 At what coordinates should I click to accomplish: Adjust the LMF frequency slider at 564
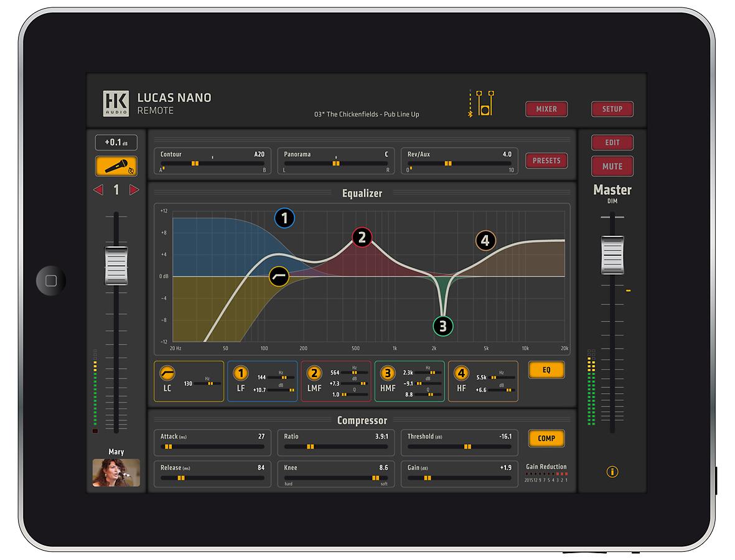[x=355, y=373]
